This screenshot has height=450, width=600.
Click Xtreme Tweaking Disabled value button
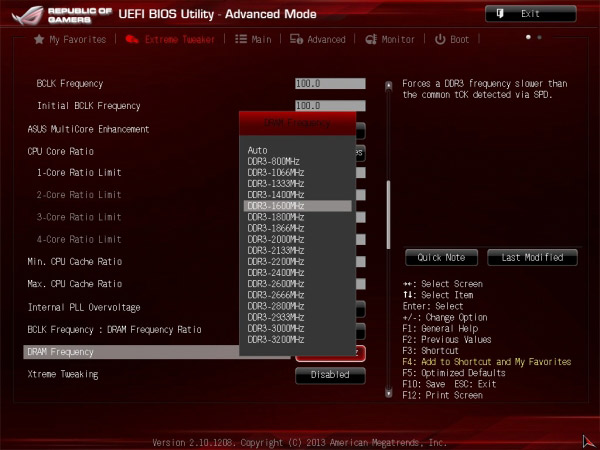pyautogui.click(x=330, y=375)
